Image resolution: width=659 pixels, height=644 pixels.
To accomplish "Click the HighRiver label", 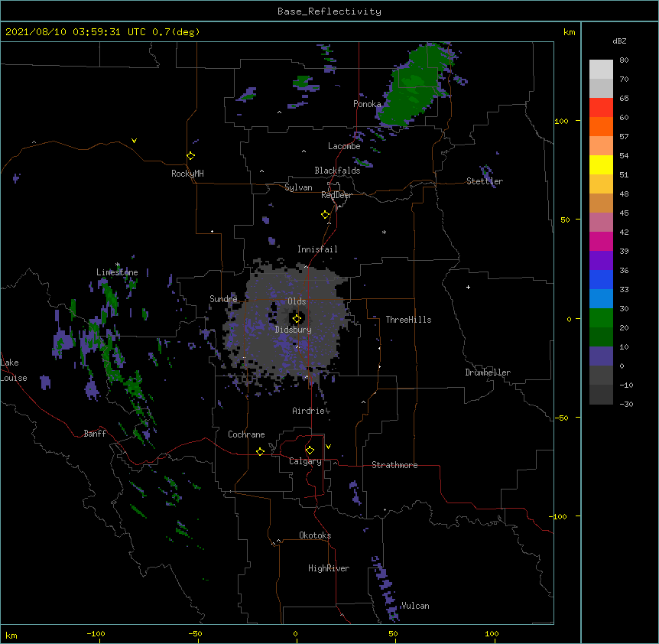I will pos(329,568).
